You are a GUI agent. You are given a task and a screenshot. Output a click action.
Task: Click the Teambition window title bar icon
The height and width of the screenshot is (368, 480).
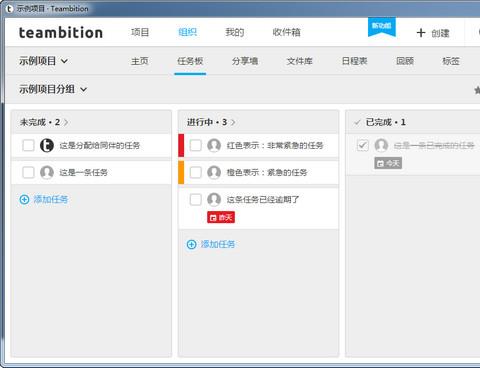click(x=9, y=9)
